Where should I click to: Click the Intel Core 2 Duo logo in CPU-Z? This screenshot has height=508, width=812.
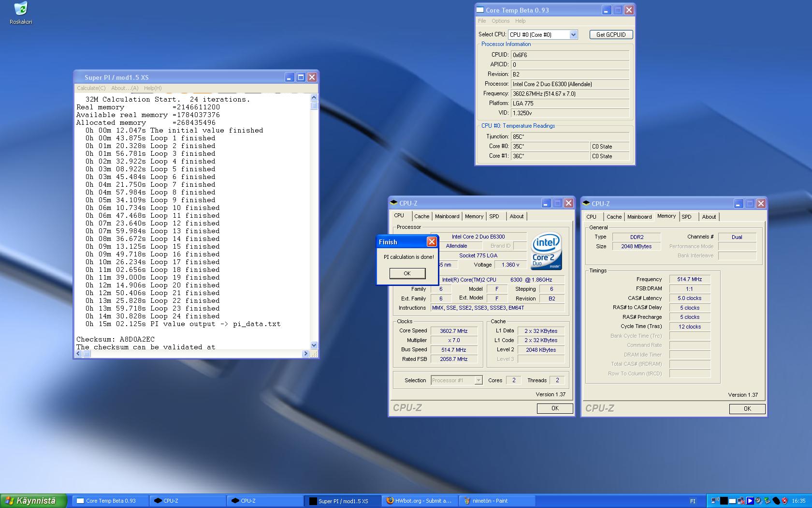click(546, 251)
